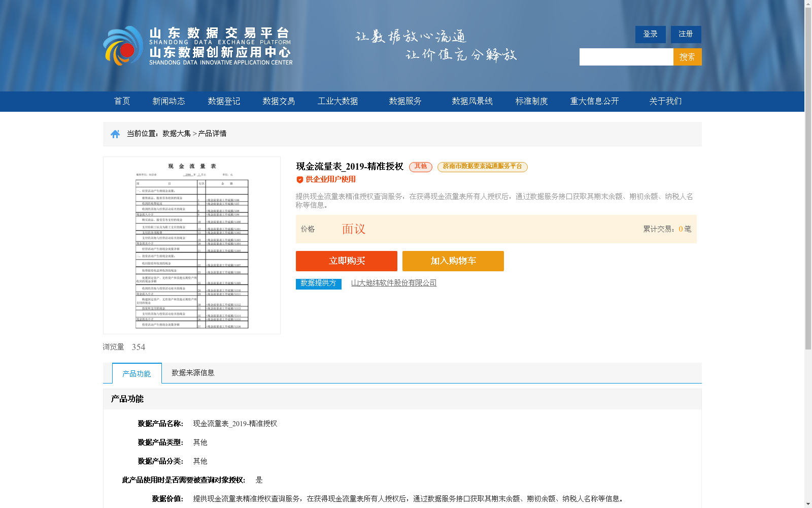Open 工业大数据 navigation item
The image size is (812, 508).
click(x=338, y=101)
